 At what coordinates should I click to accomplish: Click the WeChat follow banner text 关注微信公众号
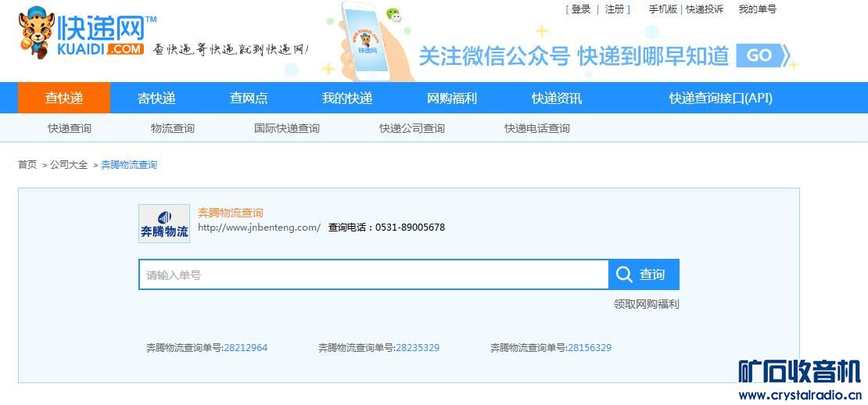click(494, 56)
